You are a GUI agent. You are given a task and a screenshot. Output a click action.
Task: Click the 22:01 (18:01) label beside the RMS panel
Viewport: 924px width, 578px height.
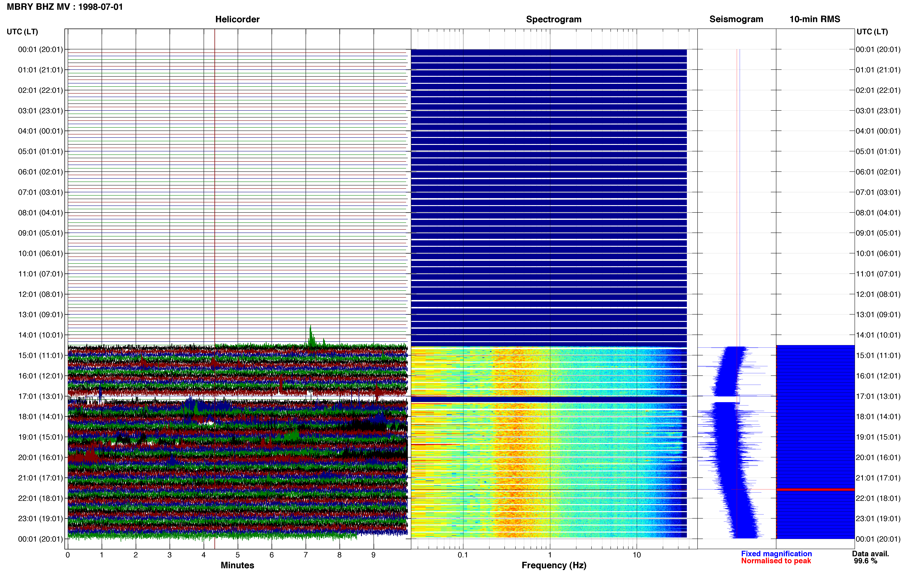[x=878, y=498]
